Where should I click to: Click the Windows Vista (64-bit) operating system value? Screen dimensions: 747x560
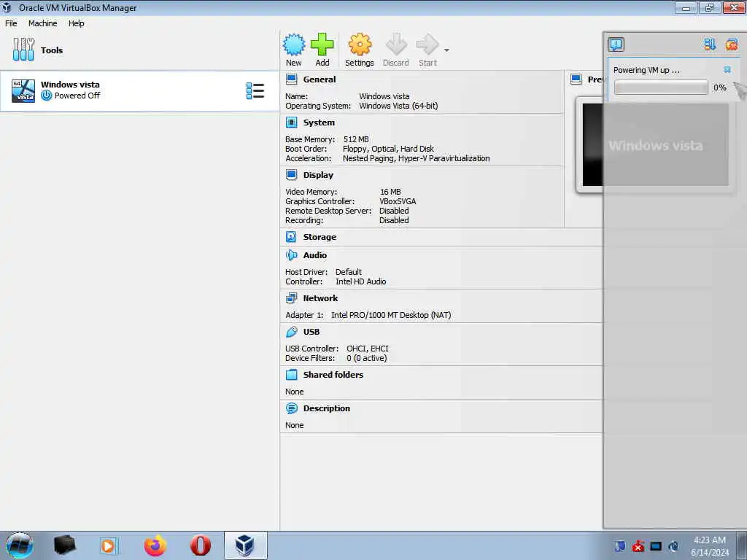(398, 106)
